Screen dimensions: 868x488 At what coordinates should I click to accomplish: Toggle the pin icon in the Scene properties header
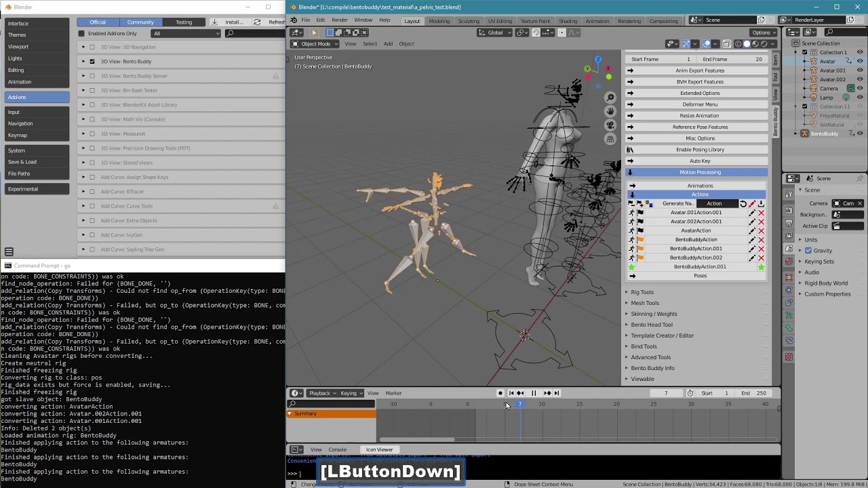point(860,178)
